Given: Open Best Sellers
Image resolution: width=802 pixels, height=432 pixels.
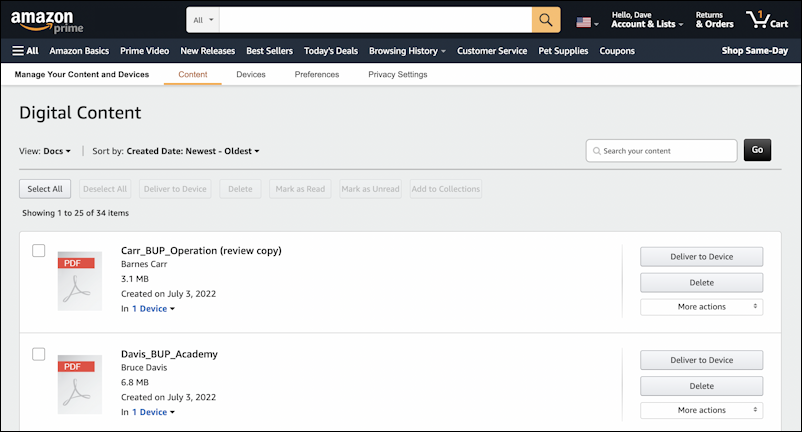Looking at the screenshot, I should pyautogui.click(x=270, y=51).
